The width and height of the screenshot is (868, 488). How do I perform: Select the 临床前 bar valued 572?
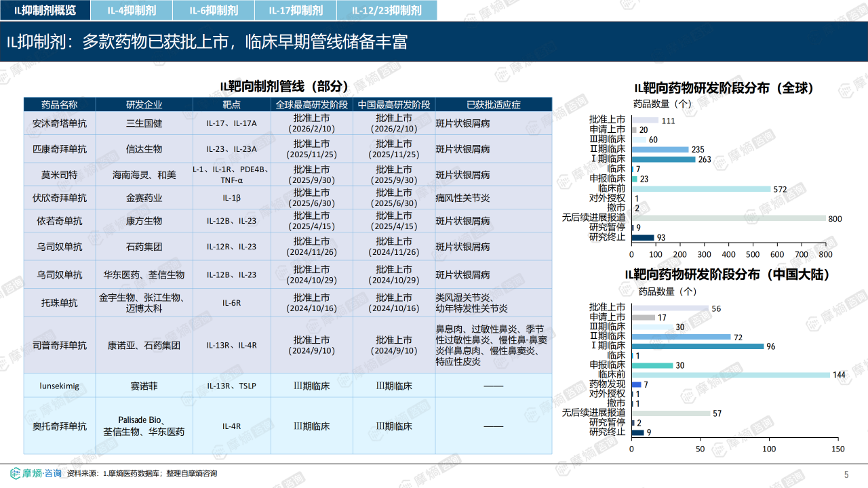click(701, 189)
